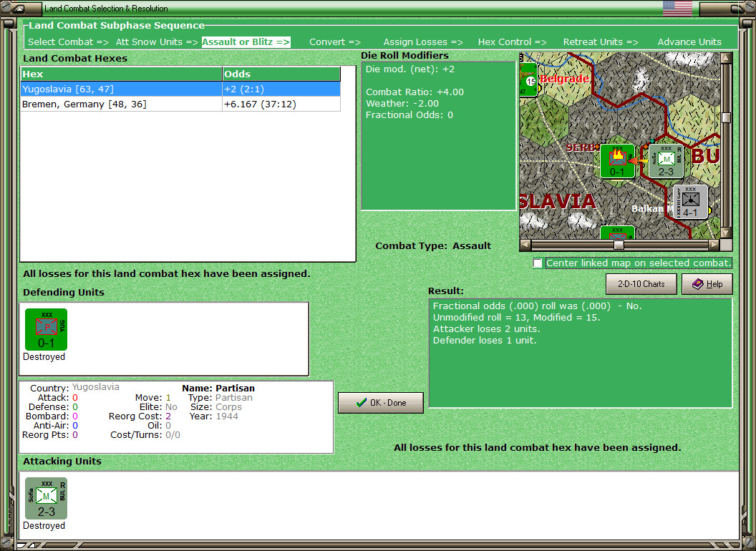Click the +6.167 (37:12) odds cell
This screenshot has height=551, width=756.
(x=281, y=104)
